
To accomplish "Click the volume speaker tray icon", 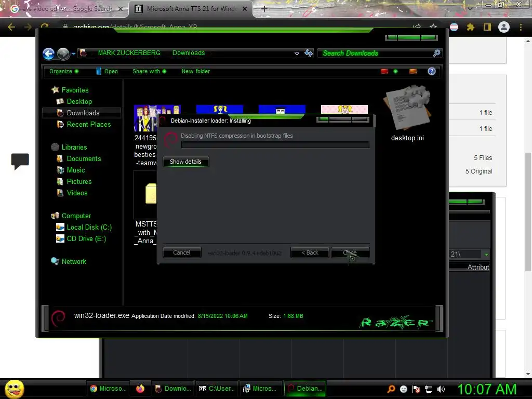I will coord(441,389).
